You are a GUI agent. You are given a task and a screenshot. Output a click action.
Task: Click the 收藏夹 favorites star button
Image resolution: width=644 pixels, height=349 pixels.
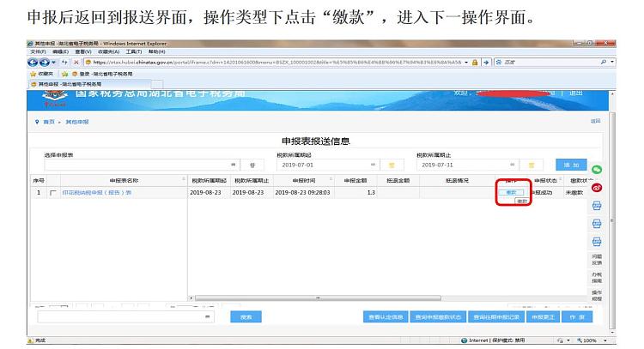pyautogui.click(x=41, y=74)
